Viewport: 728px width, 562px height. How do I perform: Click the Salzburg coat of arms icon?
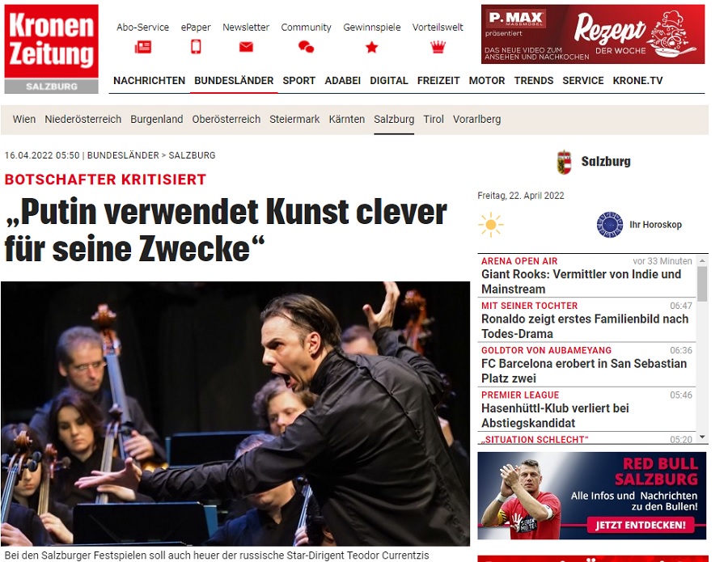[564, 162]
